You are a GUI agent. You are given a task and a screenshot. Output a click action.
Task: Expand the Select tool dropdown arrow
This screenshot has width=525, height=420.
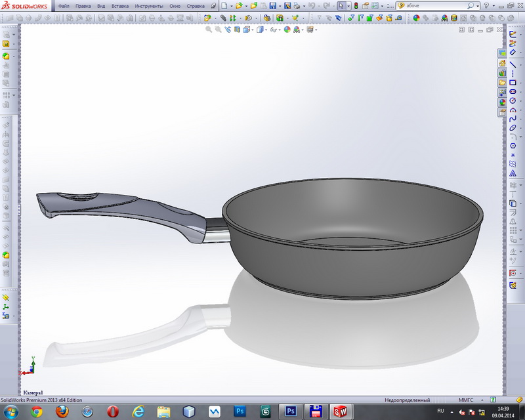point(348,6)
